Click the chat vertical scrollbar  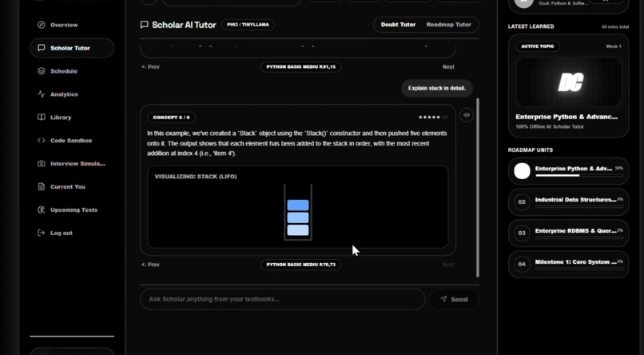pyautogui.click(x=478, y=187)
